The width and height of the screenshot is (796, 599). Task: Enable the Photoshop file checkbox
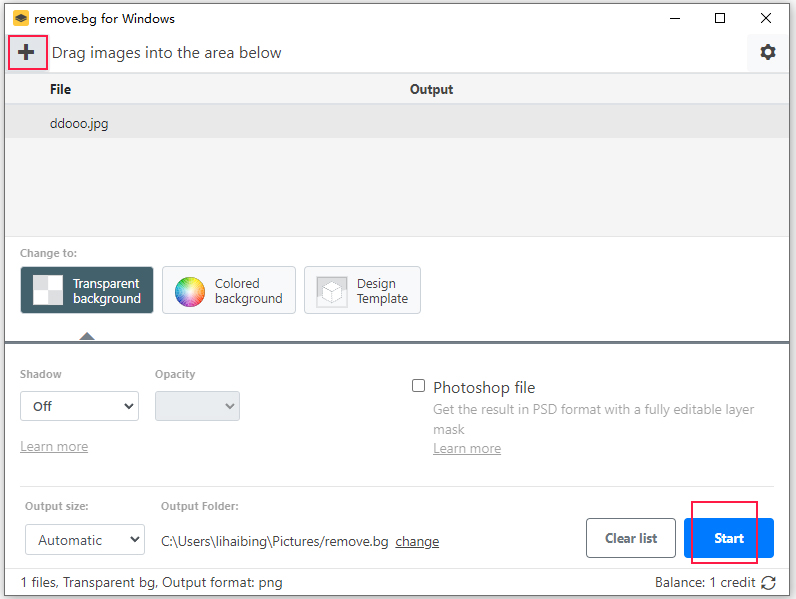419,386
